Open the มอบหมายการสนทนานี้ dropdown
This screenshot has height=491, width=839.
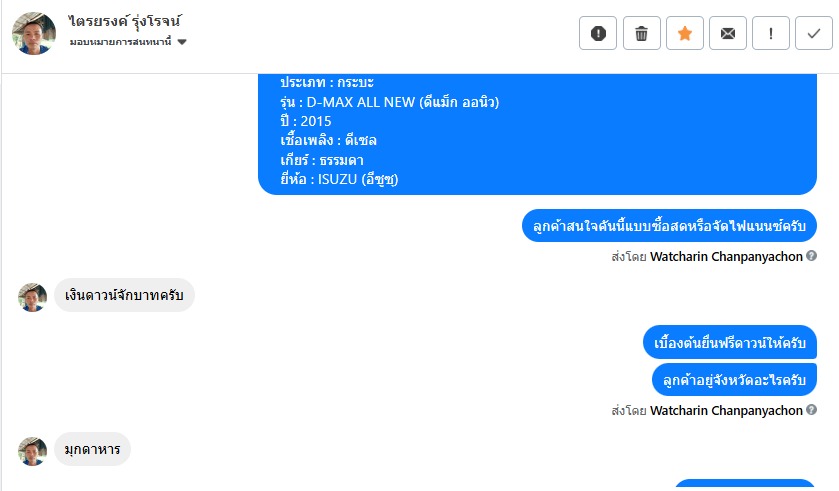129,42
